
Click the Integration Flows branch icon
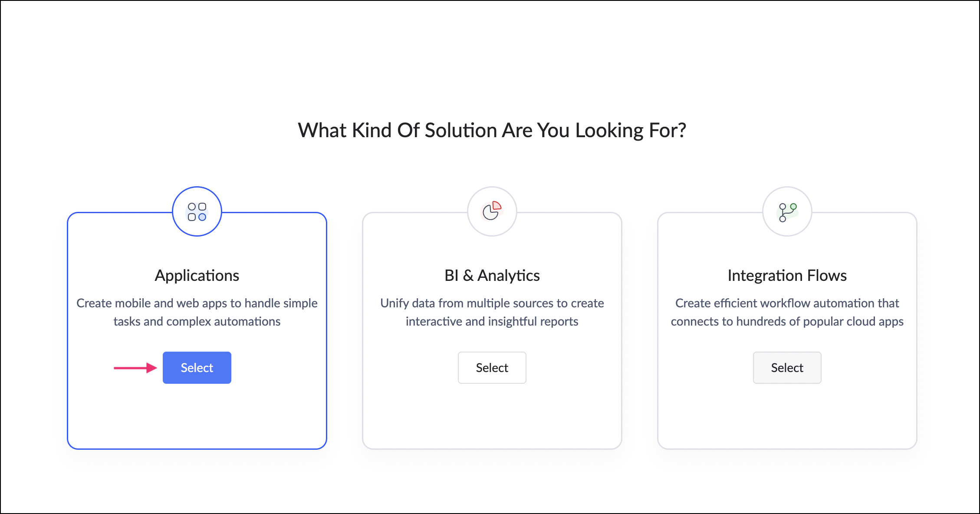[787, 212]
